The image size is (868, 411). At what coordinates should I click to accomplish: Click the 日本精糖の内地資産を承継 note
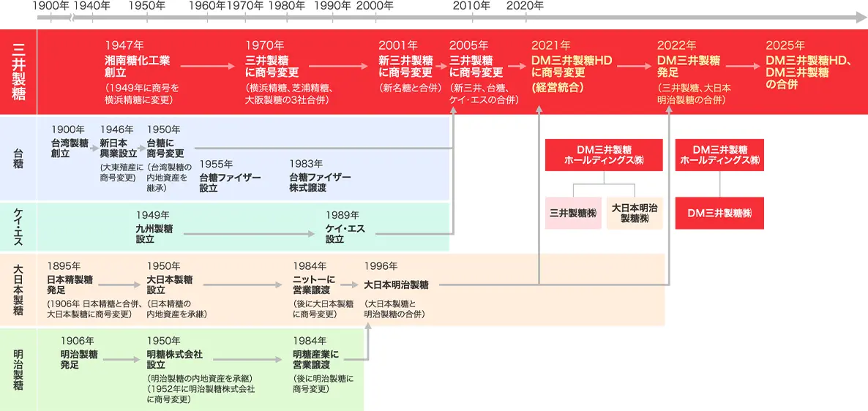(176, 309)
